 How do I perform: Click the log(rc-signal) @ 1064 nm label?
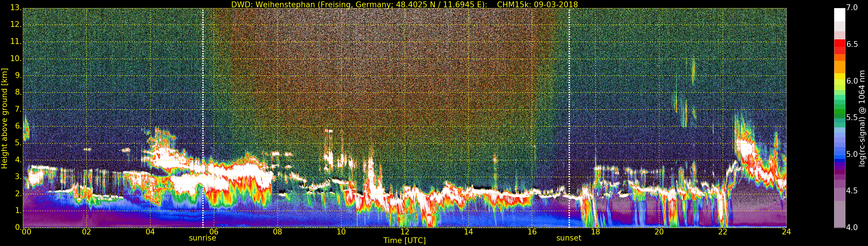tap(862, 118)
